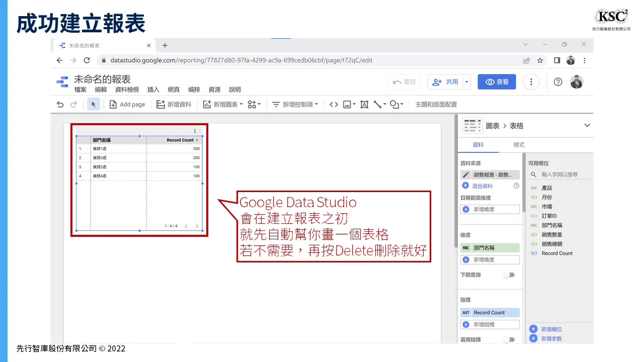Switch to the 資料 panel tab
The width and height of the screenshot is (644, 362).
tap(478, 145)
